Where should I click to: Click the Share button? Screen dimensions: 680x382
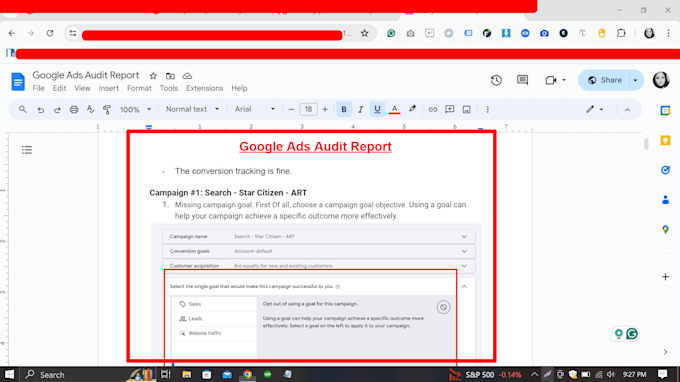[604, 80]
